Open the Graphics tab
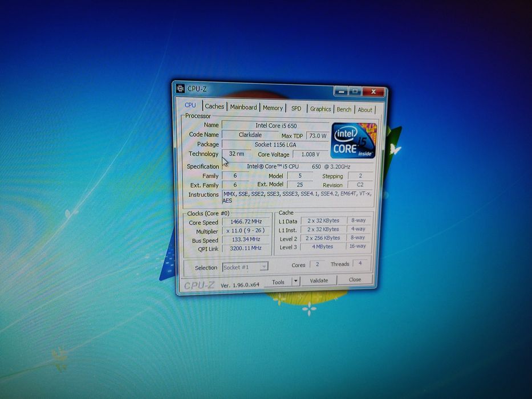532x399 pixels. point(320,108)
